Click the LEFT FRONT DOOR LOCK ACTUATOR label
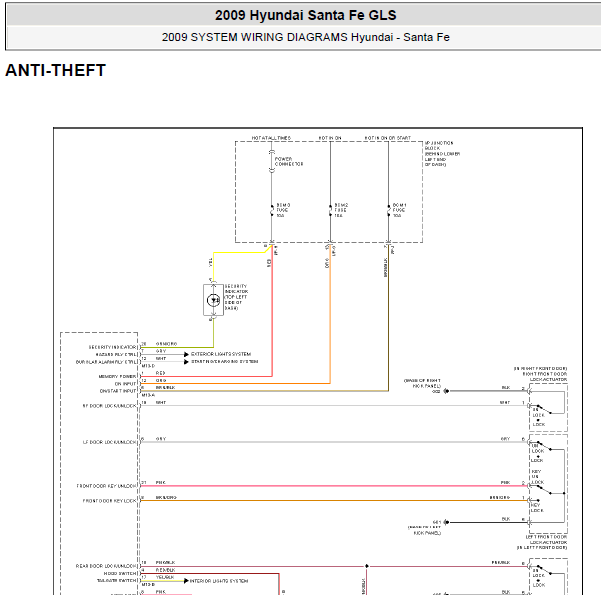This screenshot has width=601, height=595. click(542, 542)
